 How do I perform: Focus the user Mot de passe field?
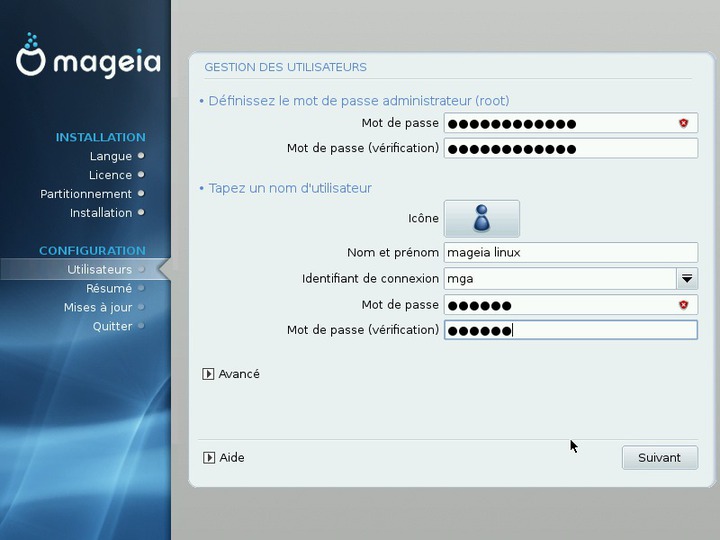[x=571, y=305]
